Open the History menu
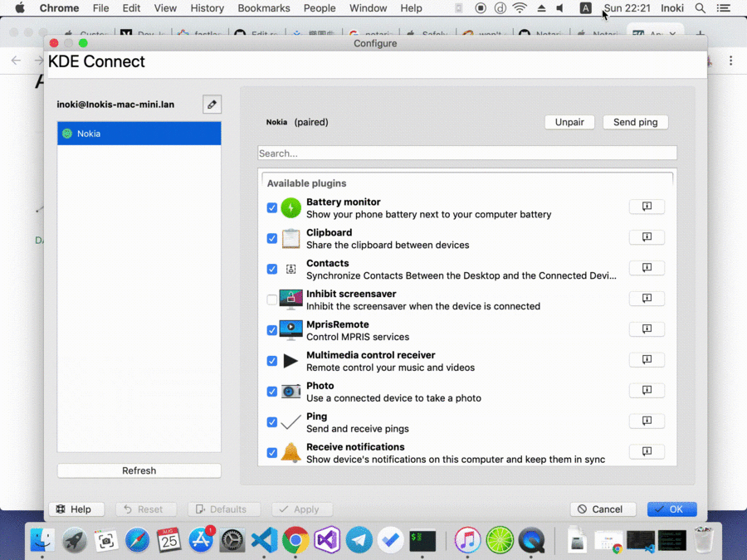The image size is (747, 560). click(x=207, y=8)
